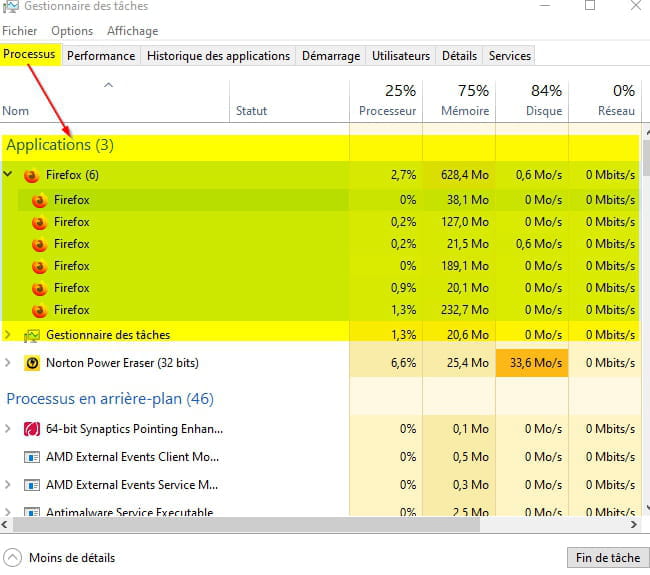Switch to the Services tab
Image resolution: width=650 pixels, height=575 pixels.
509,56
